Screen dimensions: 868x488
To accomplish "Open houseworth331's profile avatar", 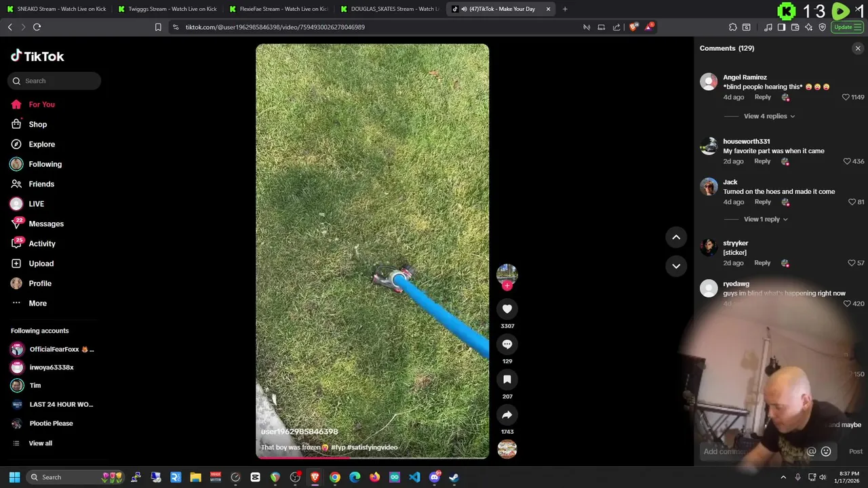I will click(x=709, y=146).
